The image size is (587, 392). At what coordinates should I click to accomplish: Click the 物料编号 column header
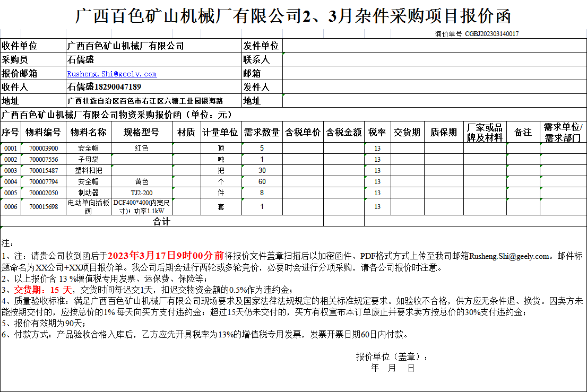pos(44,132)
